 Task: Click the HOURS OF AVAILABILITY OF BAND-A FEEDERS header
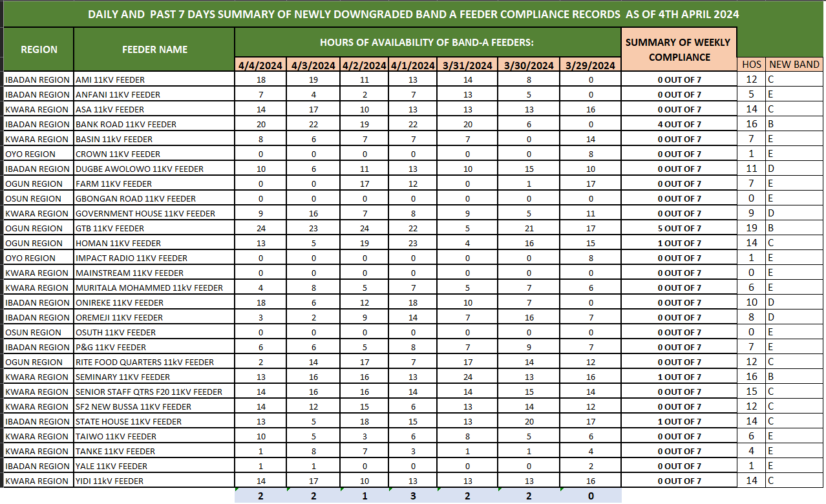tap(427, 42)
